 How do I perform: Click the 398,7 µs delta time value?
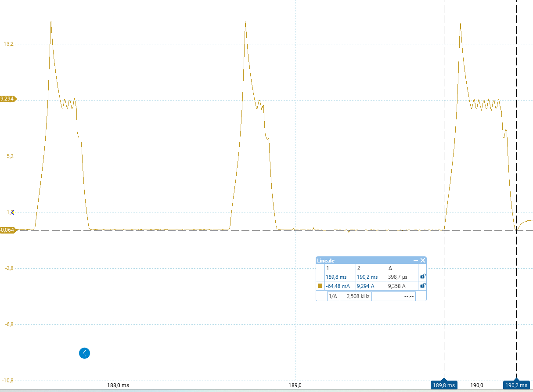tap(398, 277)
